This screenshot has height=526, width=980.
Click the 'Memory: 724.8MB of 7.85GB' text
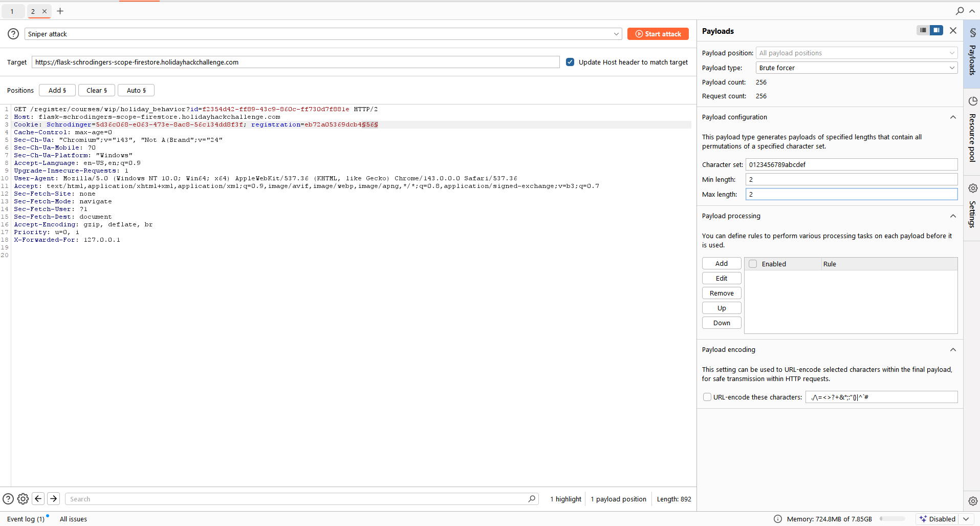click(829, 519)
